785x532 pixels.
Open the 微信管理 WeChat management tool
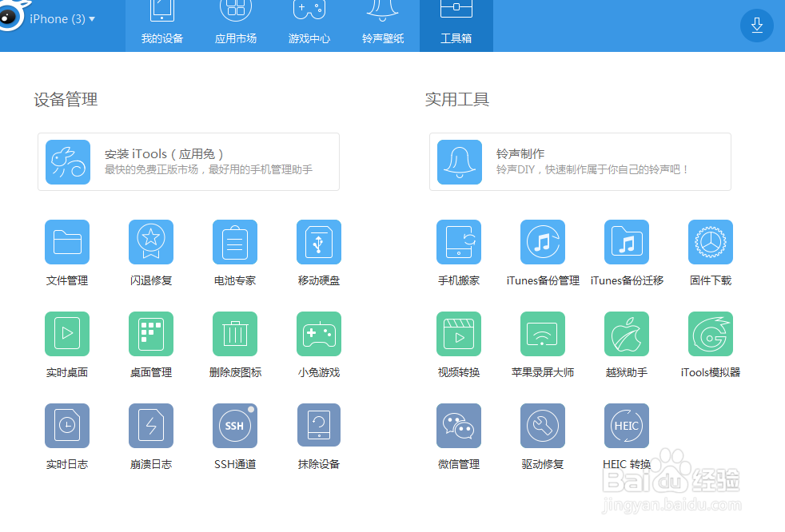[459, 426]
